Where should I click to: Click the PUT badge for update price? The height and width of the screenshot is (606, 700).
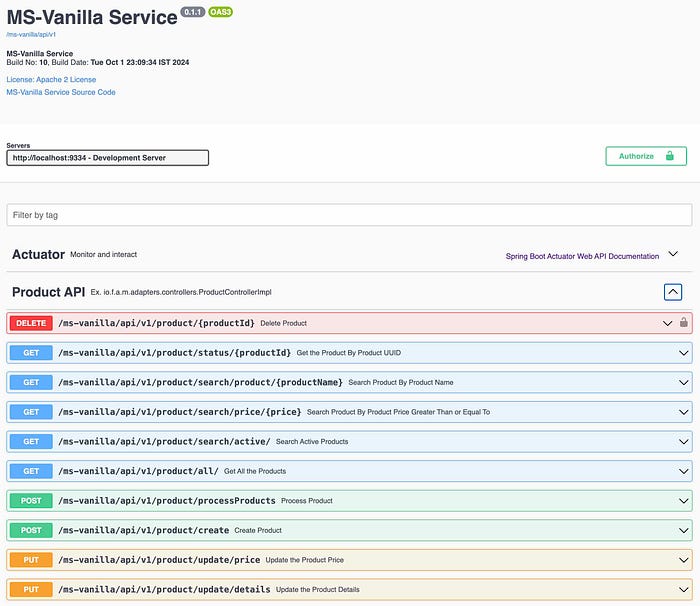pyautogui.click(x=31, y=560)
